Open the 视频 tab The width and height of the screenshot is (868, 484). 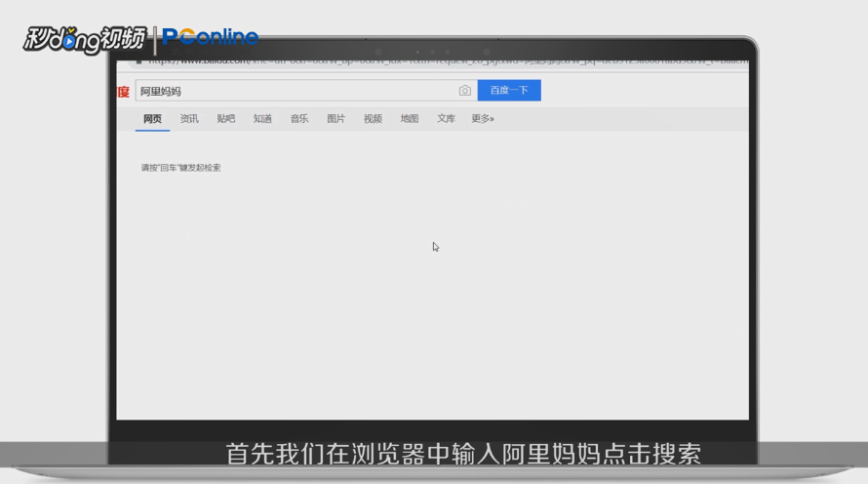373,118
